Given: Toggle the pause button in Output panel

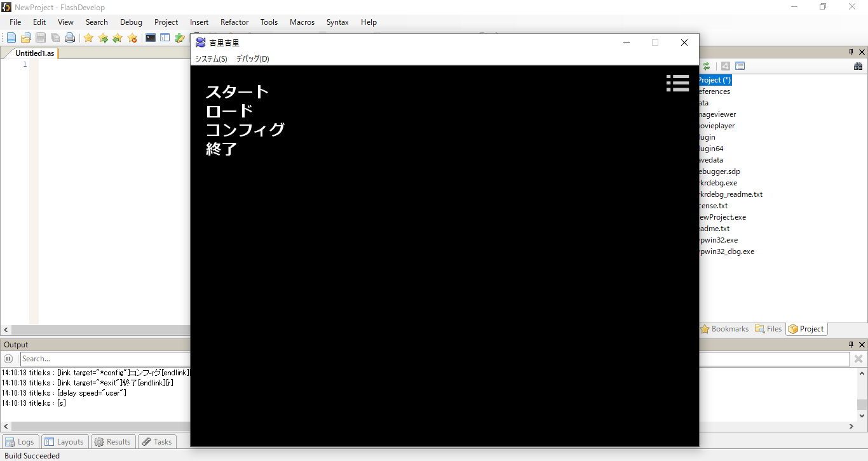Looking at the screenshot, I should (9, 359).
